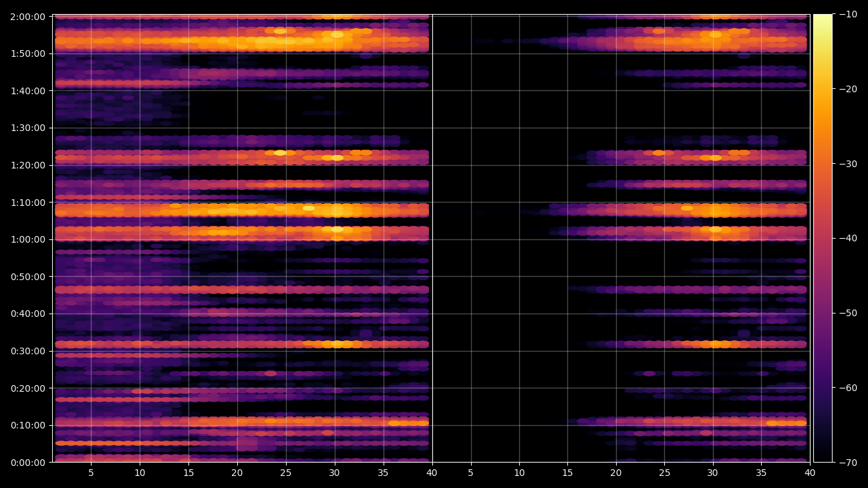This screenshot has height=488, width=868.
Task: Select the left panel's x-axis label 40
Action: pyautogui.click(x=432, y=473)
